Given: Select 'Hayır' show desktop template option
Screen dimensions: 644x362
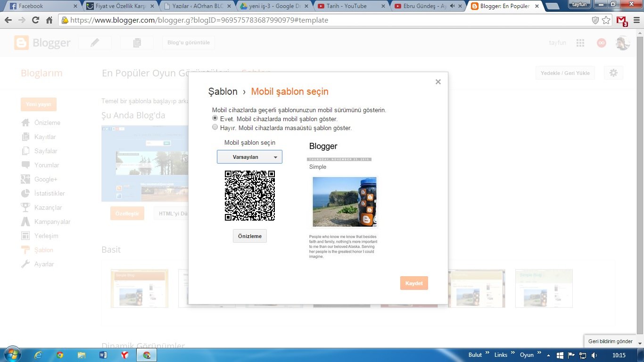Looking at the screenshot, I should click(x=215, y=127).
